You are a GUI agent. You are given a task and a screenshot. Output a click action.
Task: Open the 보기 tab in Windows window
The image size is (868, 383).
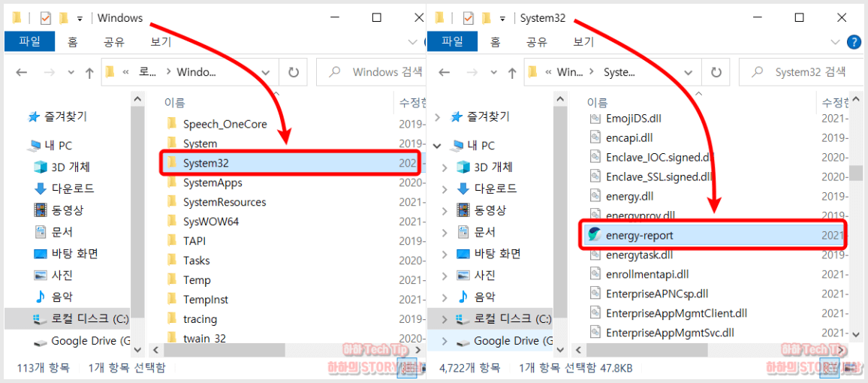click(x=161, y=41)
